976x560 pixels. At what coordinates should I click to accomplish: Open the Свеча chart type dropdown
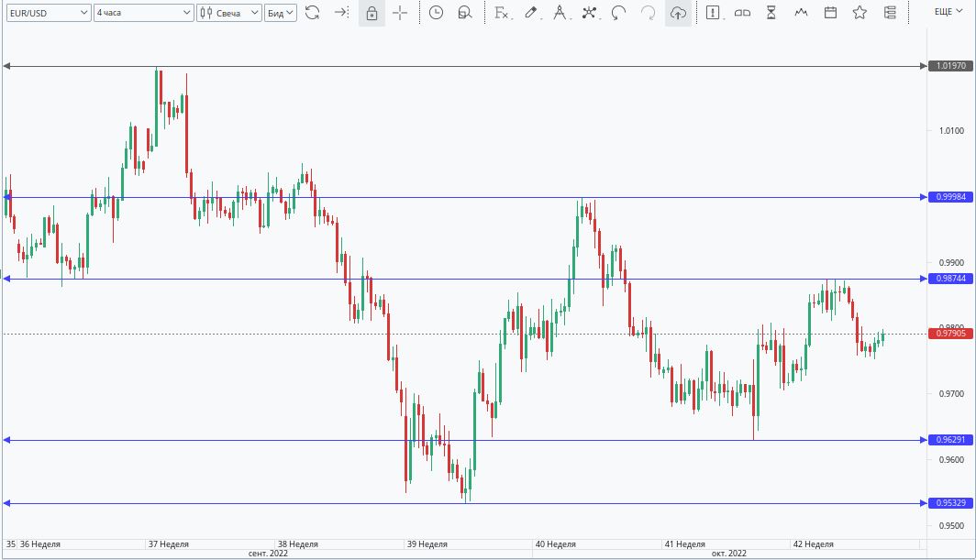tap(229, 13)
